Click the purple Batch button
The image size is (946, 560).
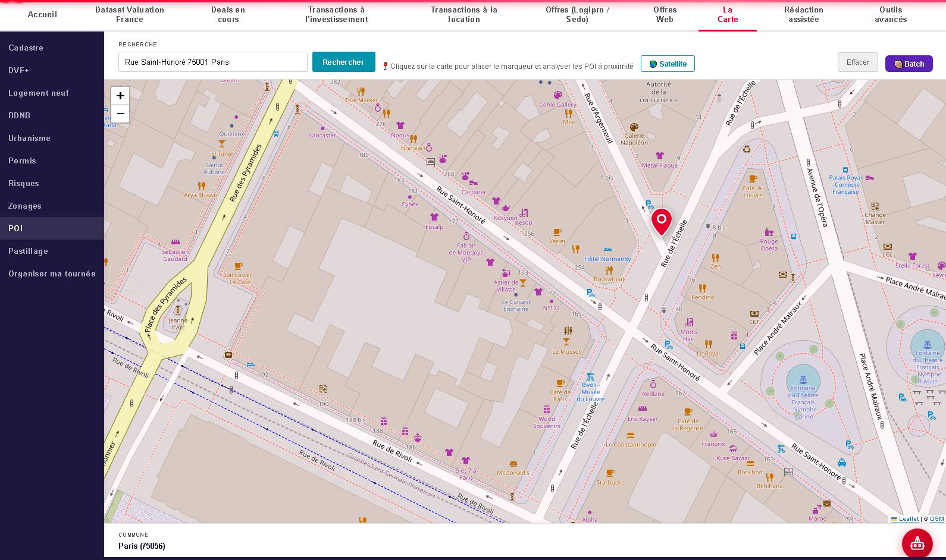909,64
